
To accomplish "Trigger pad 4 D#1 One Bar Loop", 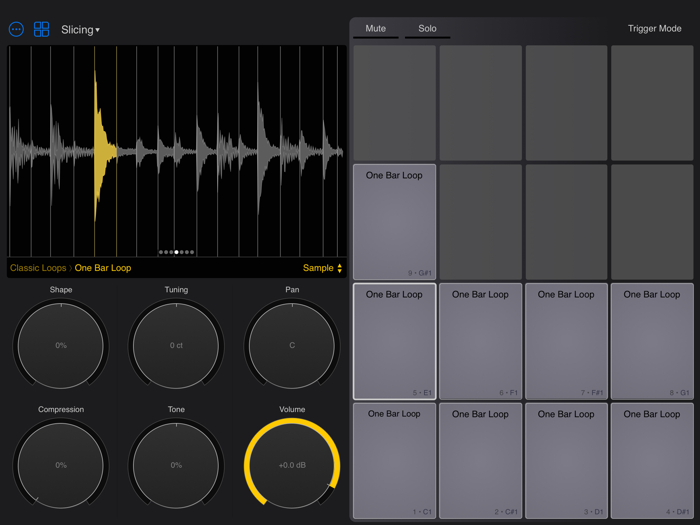I will (x=652, y=460).
